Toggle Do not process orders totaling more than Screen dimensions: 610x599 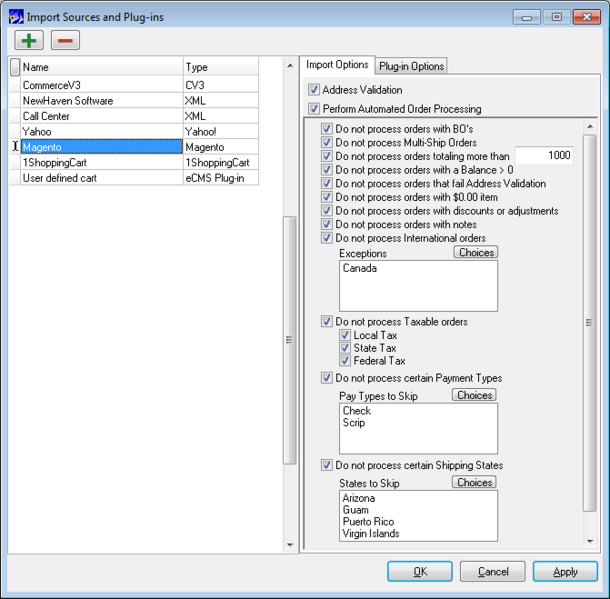click(326, 156)
